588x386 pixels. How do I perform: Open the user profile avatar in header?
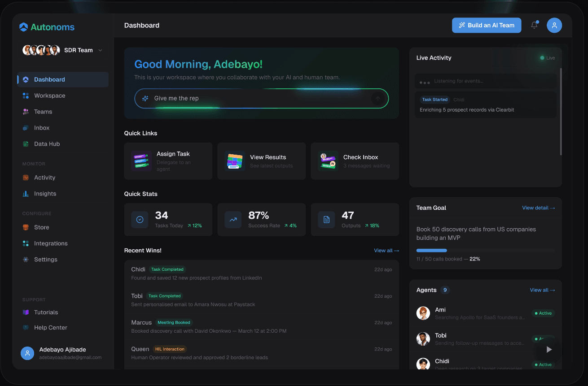pyautogui.click(x=554, y=25)
